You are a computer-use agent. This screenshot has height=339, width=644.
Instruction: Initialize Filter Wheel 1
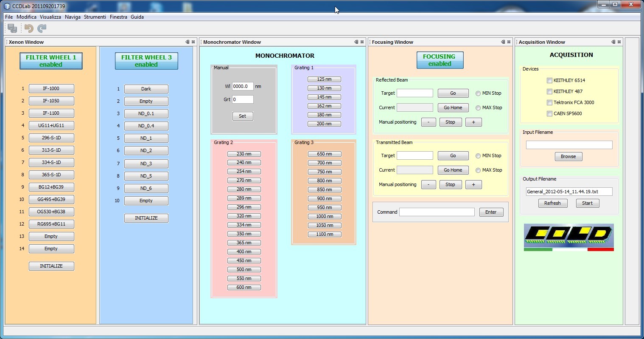coord(51,266)
